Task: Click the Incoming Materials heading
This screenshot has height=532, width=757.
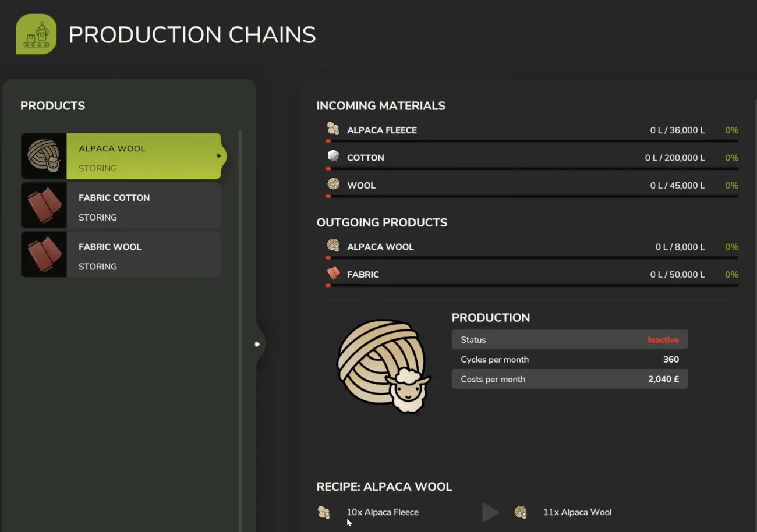Action: (381, 106)
